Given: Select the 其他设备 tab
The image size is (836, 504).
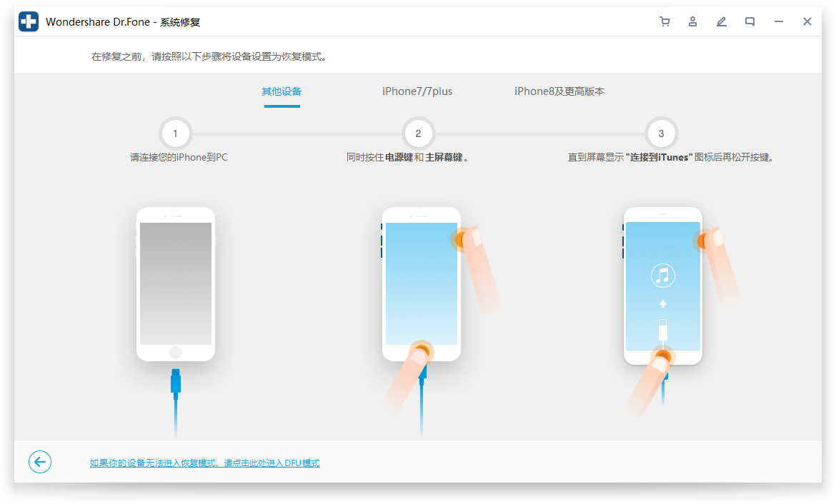Looking at the screenshot, I should point(282,91).
